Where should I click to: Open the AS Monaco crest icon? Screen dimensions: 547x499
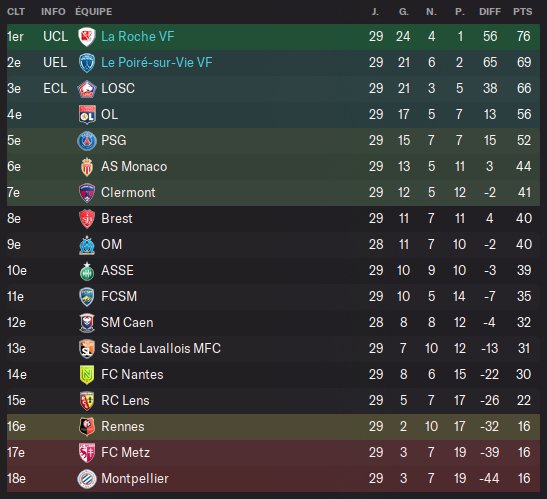[x=87, y=167]
